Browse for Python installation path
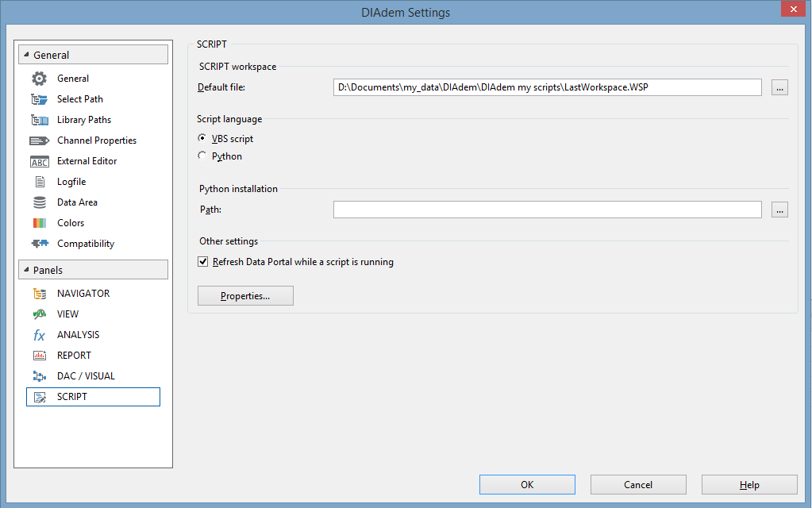This screenshot has height=508, width=812. (x=779, y=210)
